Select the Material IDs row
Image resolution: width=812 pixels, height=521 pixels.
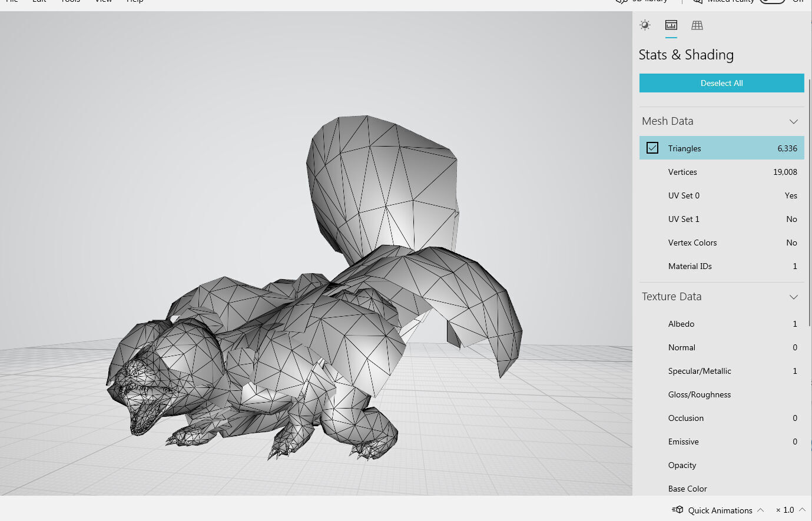pos(722,266)
